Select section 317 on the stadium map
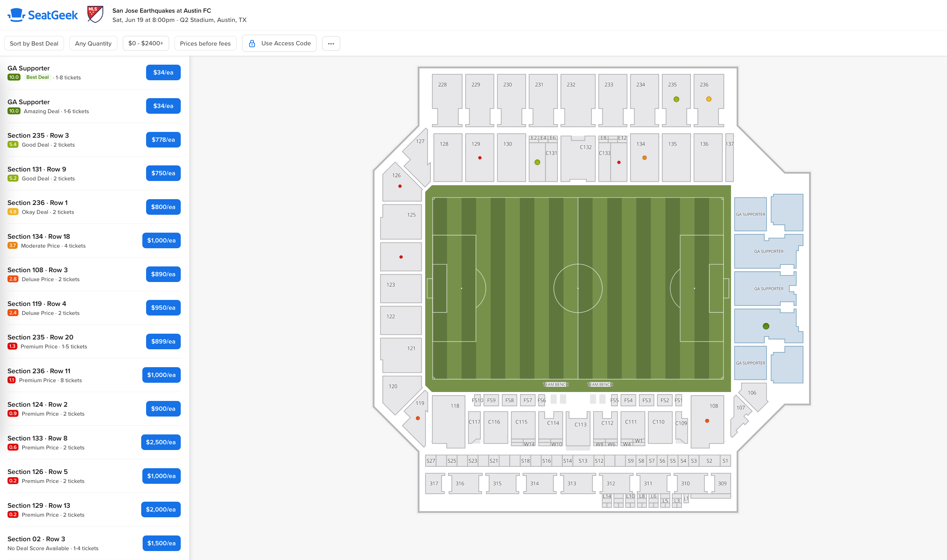The height and width of the screenshot is (560, 947). [433, 484]
